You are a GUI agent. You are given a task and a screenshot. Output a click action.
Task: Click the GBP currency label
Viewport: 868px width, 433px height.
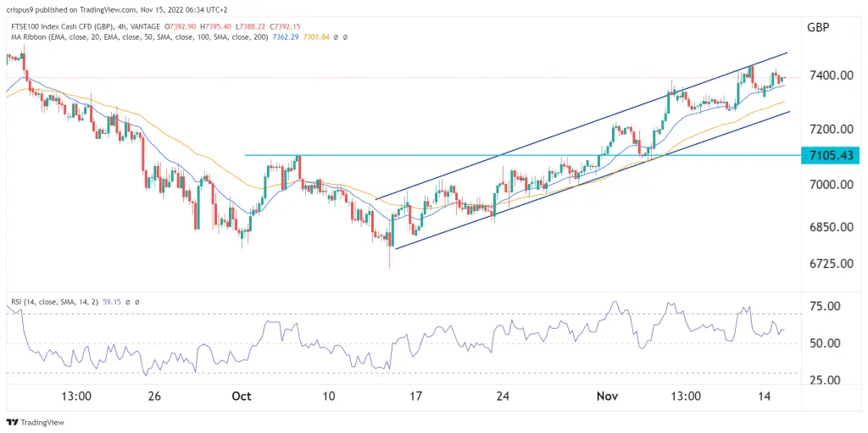[x=819, y=28]
